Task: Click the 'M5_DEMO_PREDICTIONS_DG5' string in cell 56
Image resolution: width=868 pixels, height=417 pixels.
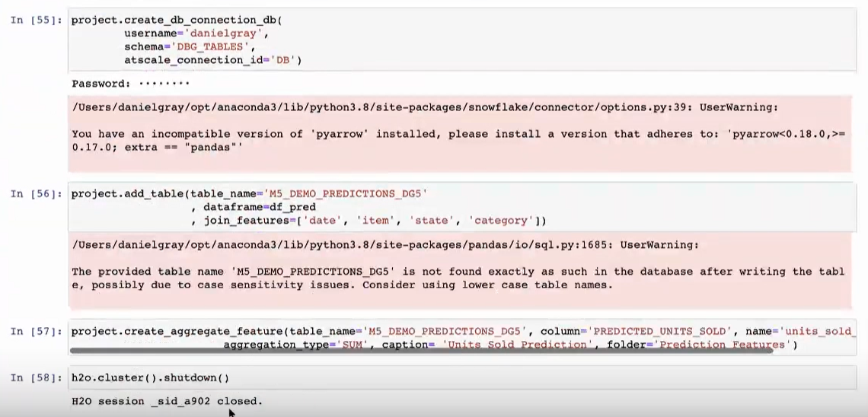Action: pos(346,193)
